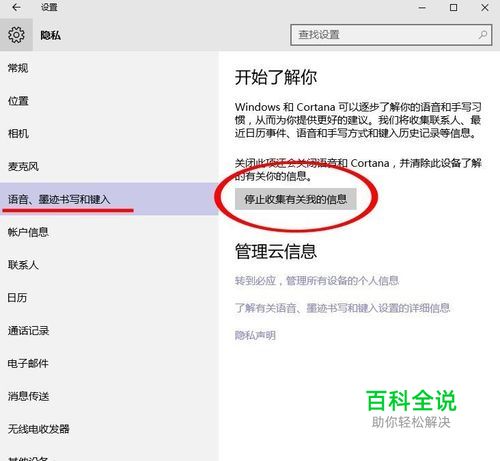The image size is (500, 461).
Task: Minimize the settings window
Action: (422, 8)
